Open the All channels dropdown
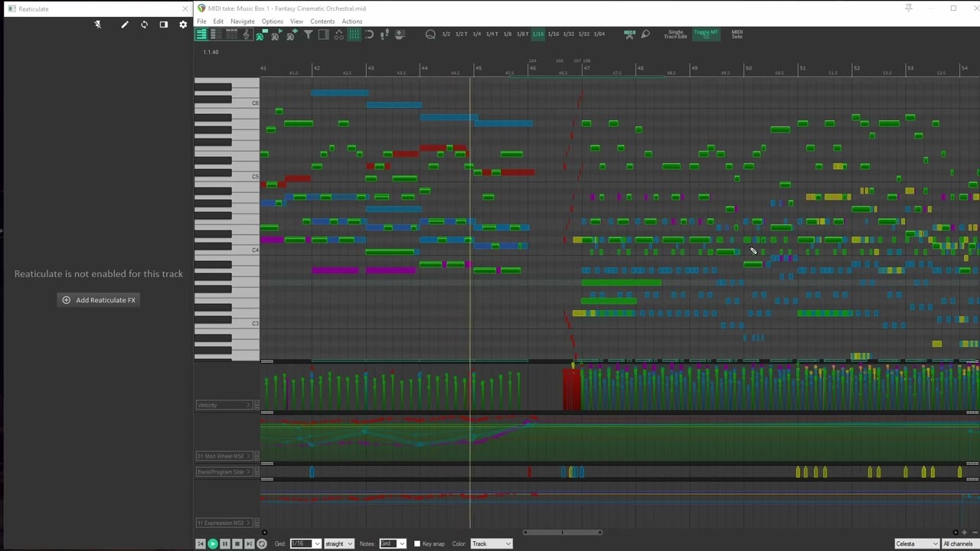 pyautogui.click(x=960, y=544)
